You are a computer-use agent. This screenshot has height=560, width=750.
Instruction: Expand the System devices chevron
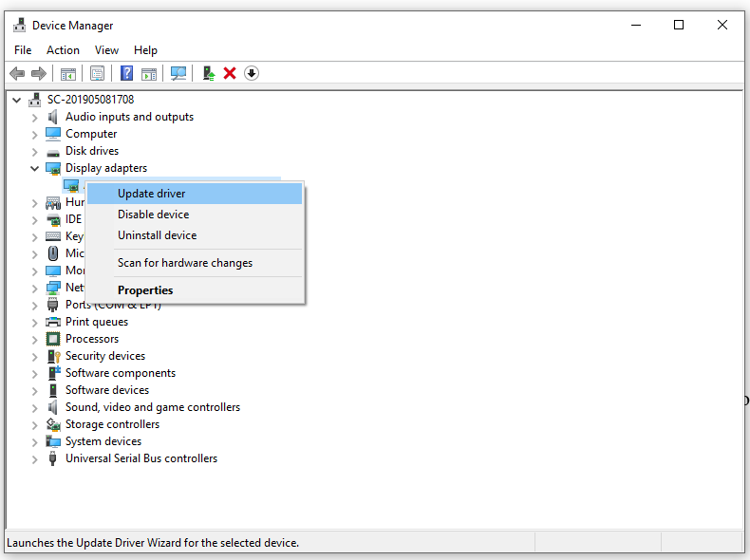point(34,442)
